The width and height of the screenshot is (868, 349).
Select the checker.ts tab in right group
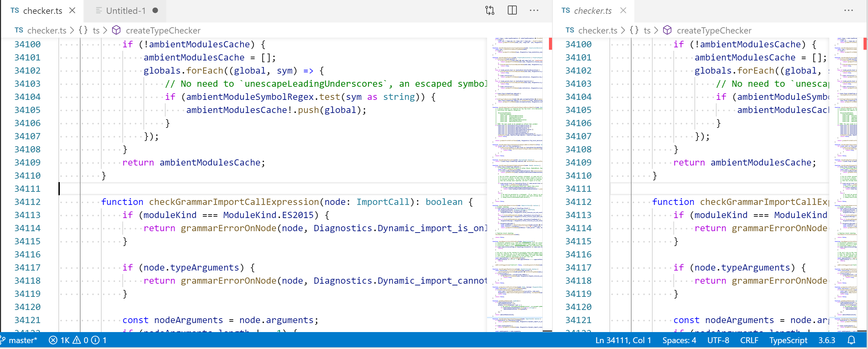tap(592, 10)
